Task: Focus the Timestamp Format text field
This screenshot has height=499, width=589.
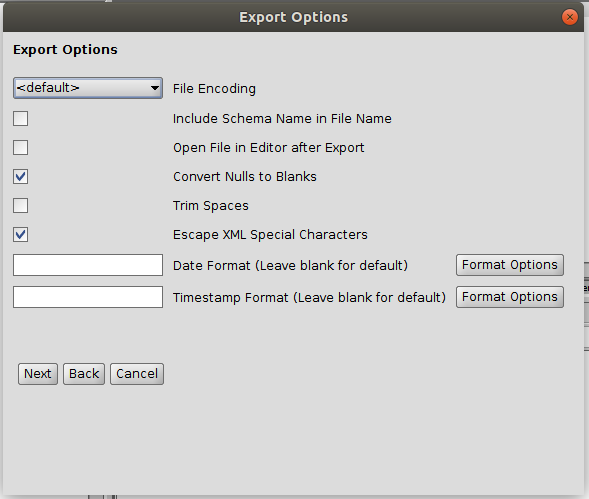Action: [88, 297]
